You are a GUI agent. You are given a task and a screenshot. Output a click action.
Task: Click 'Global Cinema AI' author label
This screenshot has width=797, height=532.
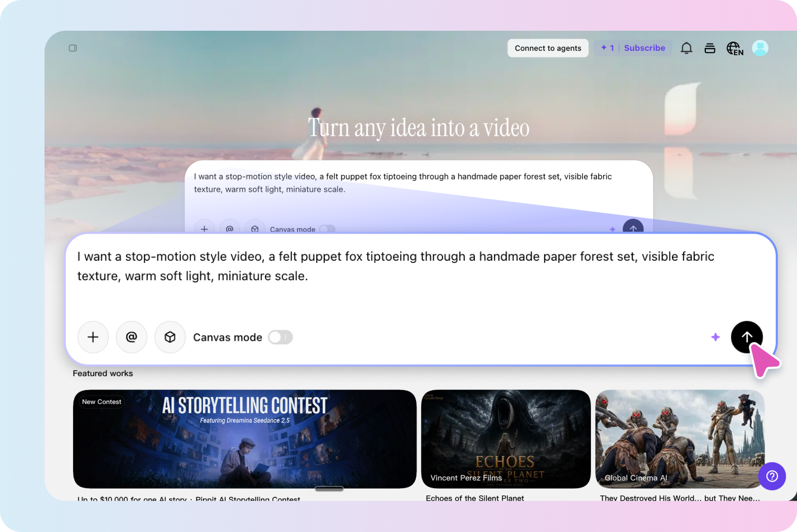(636, 478)
